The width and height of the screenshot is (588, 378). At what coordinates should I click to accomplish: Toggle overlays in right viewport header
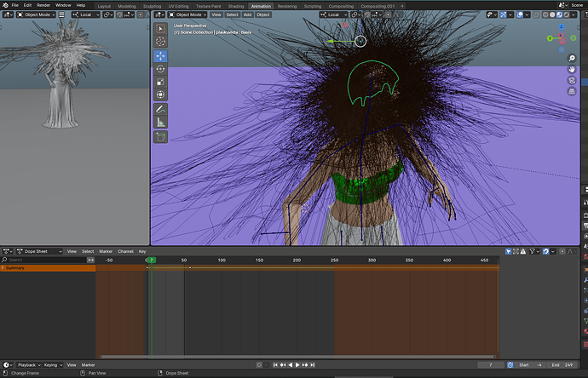520,14
